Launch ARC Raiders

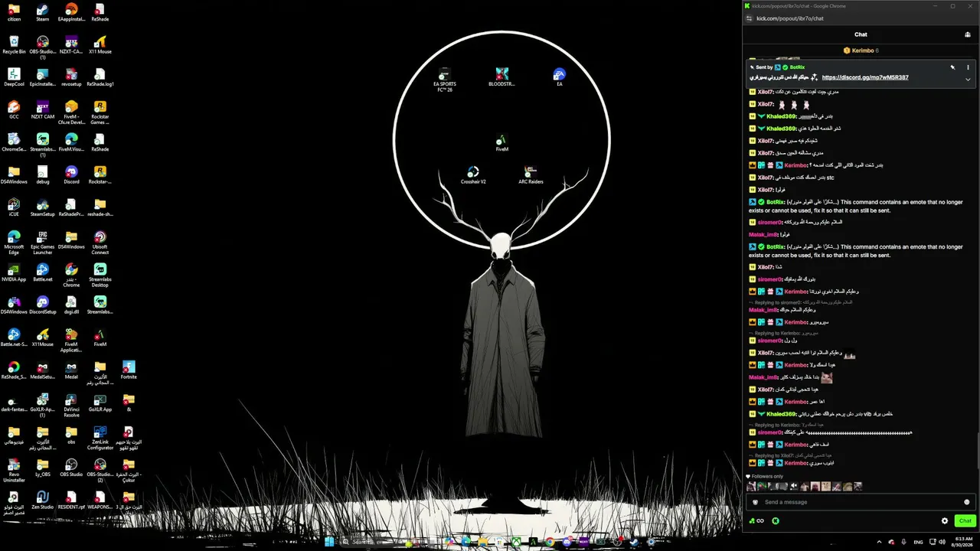pyautogui.click(x=531, y=175)
